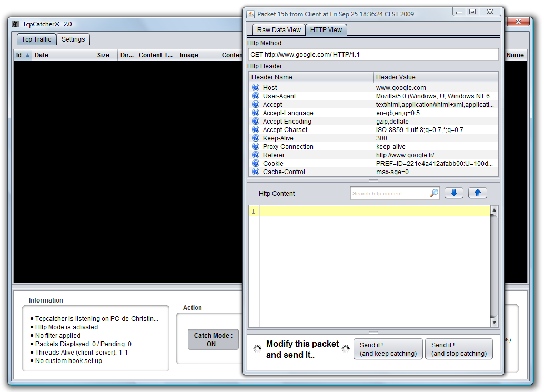Click the Name column header
The height and width of the screenshot is (392, 545).
point(516,55)
